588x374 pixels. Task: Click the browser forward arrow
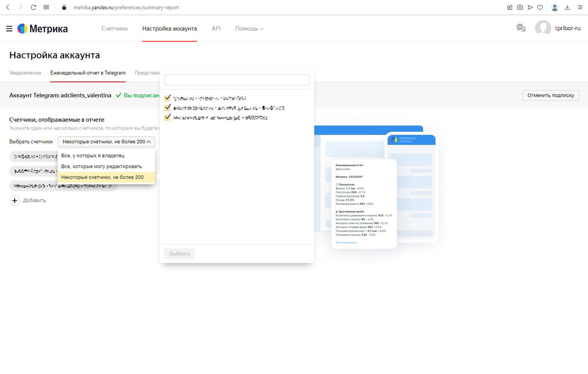(x=20, y=7)
